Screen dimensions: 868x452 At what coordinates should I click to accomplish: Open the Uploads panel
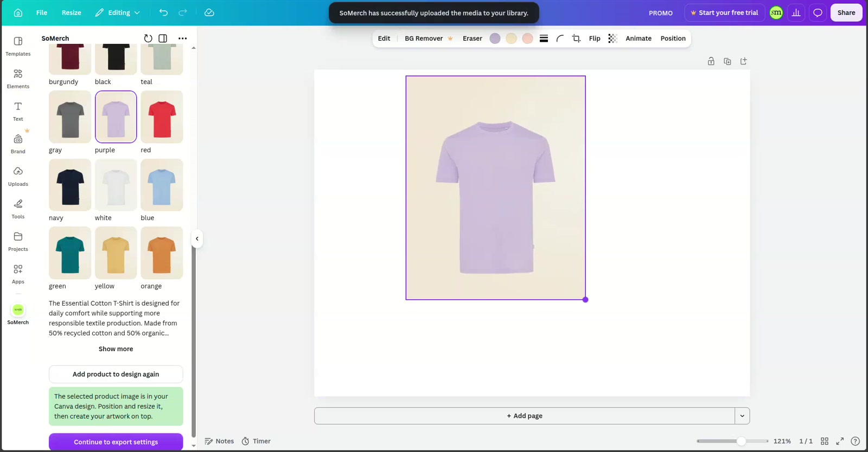click(18, 176)
